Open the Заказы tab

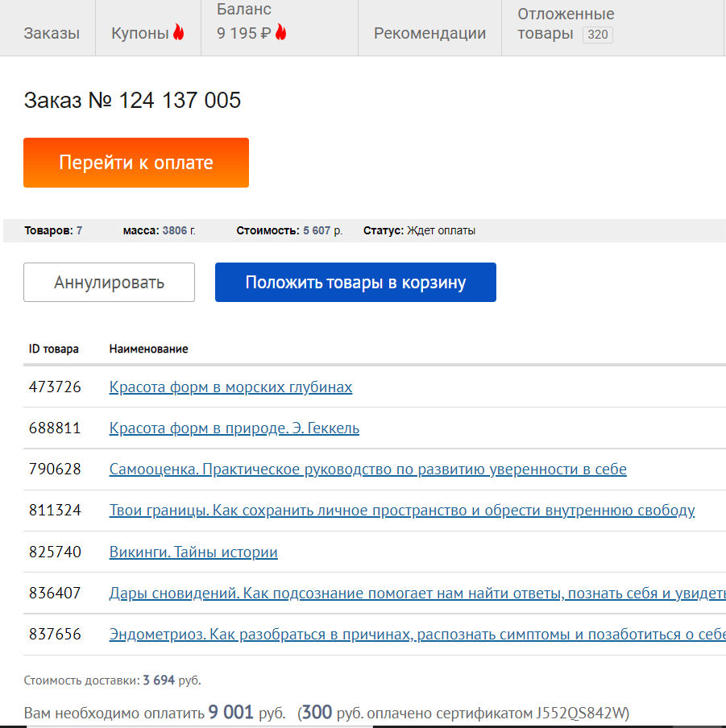click(x=52, y=33)
